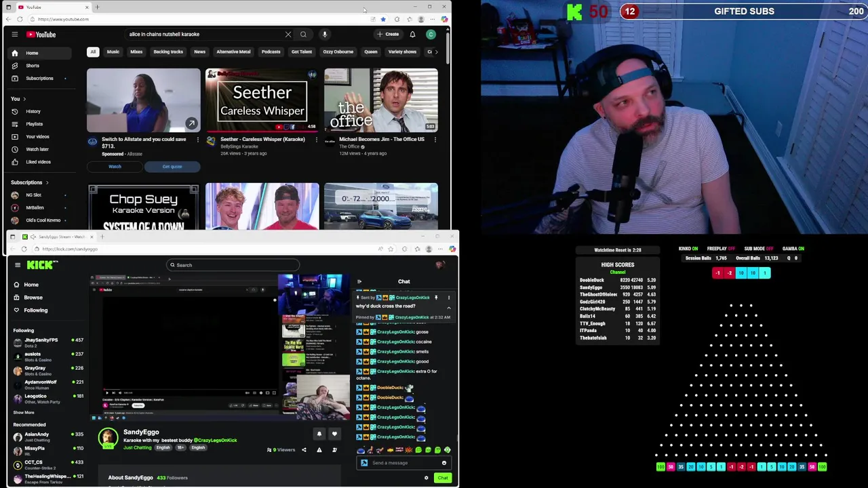Viewport: 868px width, 488px height.
Task: Open Playlists in YouTube sidebar
Action: coord(34,124)
